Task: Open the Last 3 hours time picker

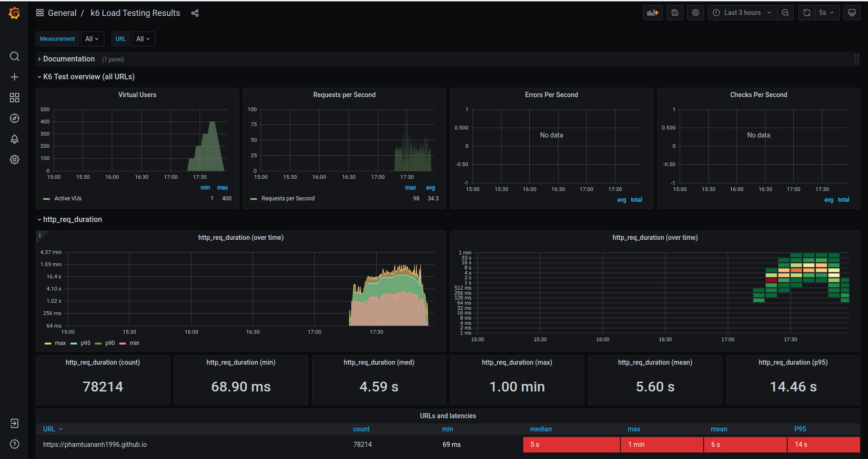Action: tap(742, 13)
